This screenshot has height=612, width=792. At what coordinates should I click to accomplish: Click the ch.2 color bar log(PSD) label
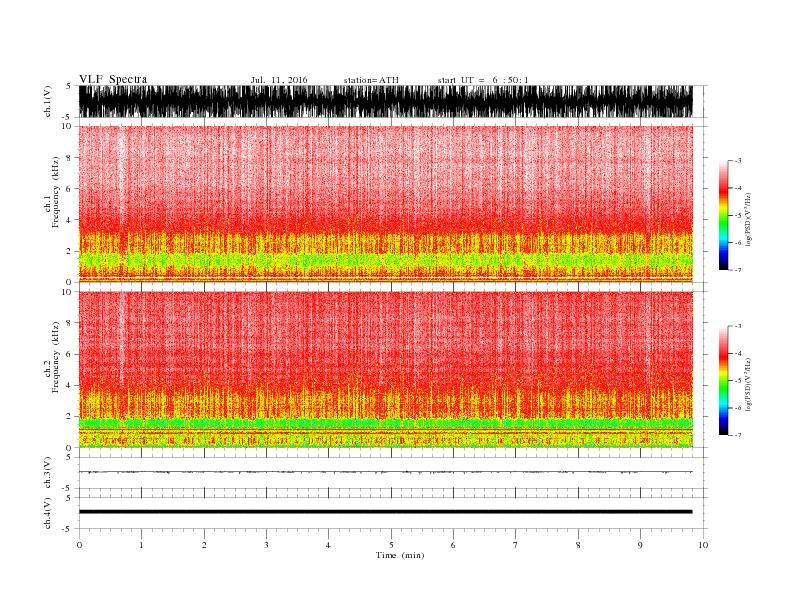[x=748, y=384]
